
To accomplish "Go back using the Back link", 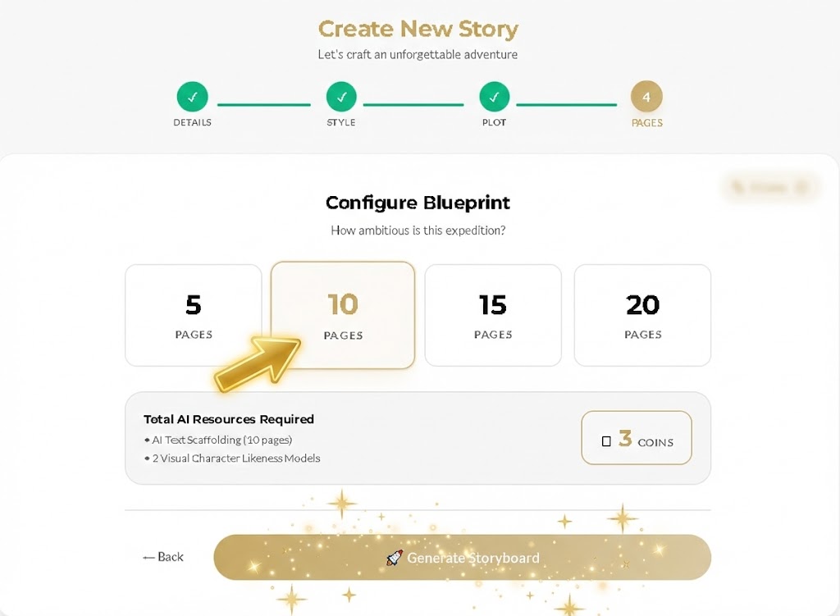I will pyautogui.click(x=164, y=557).
